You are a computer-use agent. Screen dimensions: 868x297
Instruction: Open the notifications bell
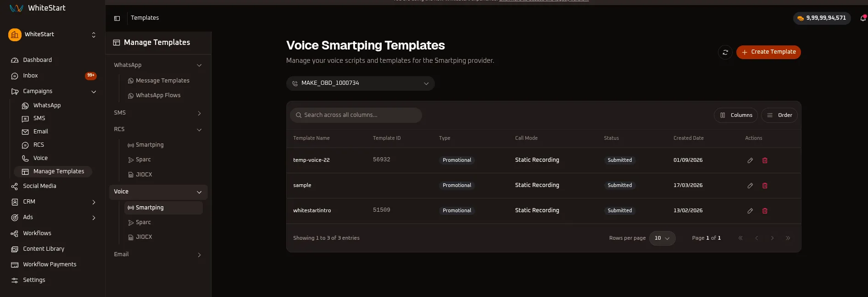click(x=863, y=18)
